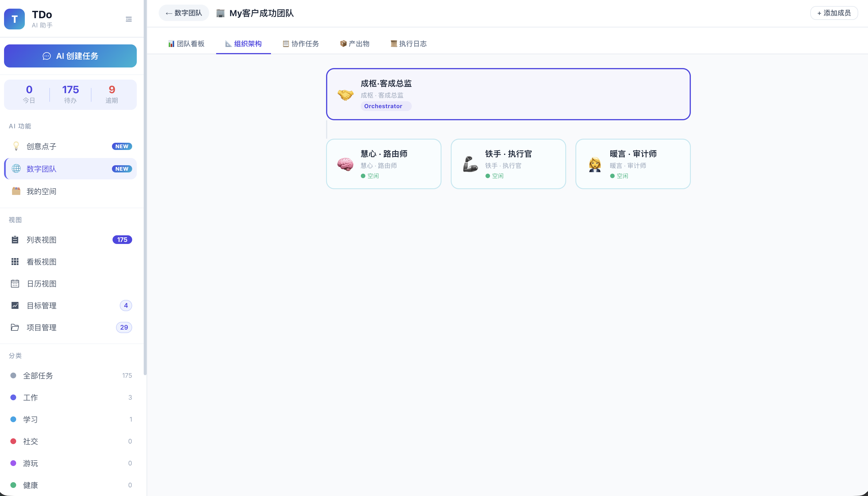Viewport: 868px width, 496px height.
Task: Open the 慧心·路由师 member card
Action: pyautogui.click(x=384, y=164)
